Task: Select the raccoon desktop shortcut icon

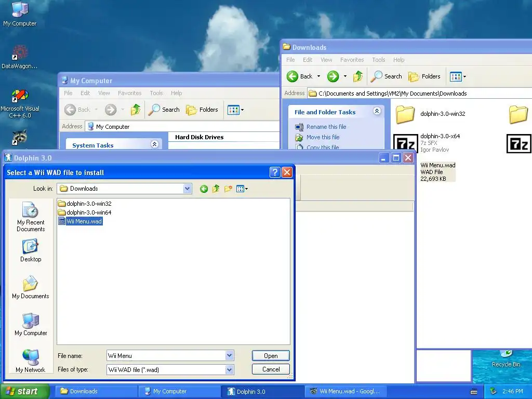Action: [x=19, y=137]
